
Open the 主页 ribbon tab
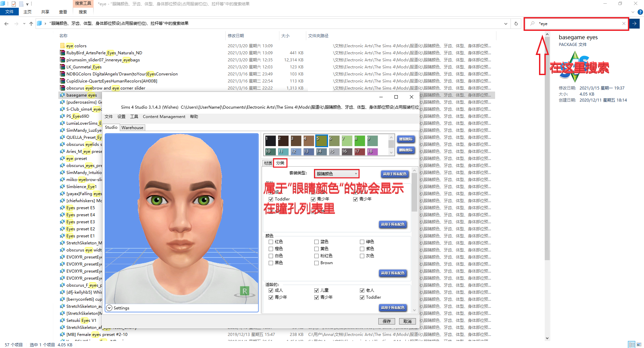point(28,12)
